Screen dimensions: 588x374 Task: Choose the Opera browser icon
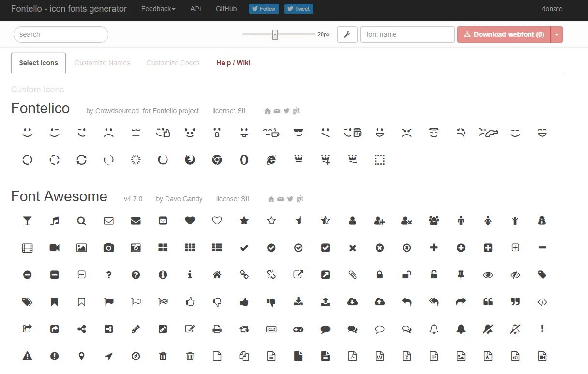(244, 160)
